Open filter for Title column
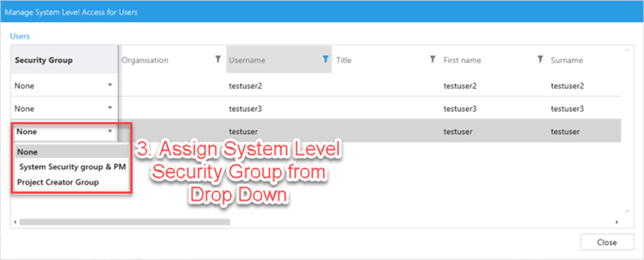Viewport: 644px width, 260px height. [433, 60]
